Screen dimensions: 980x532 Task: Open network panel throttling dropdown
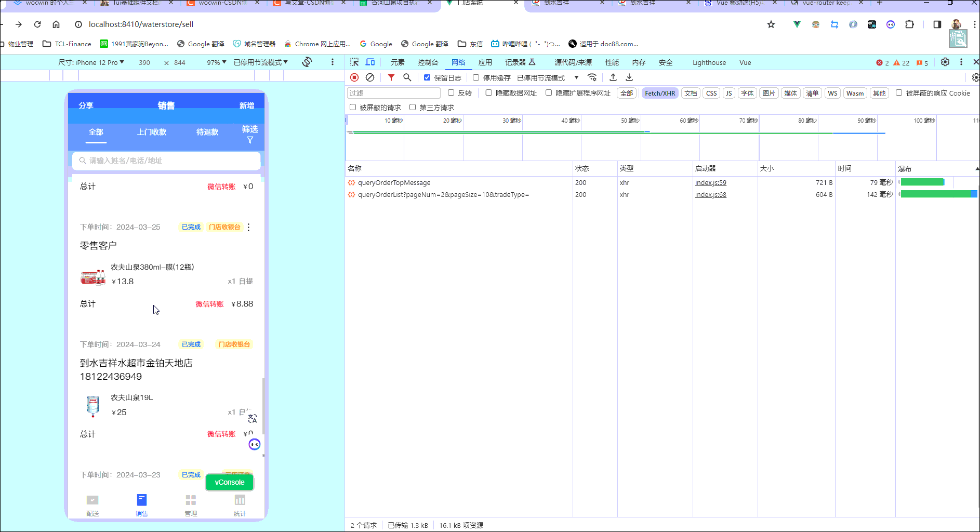click(548, 78)
